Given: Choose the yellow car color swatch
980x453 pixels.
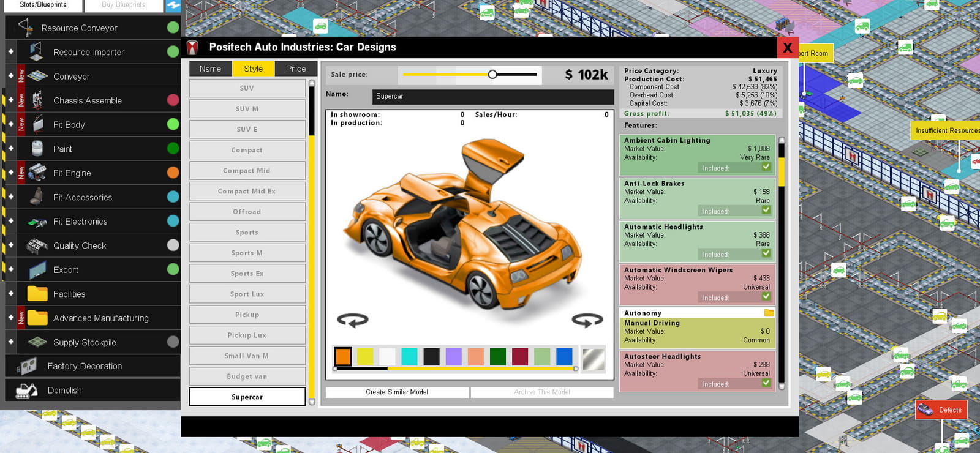Looking at the screenshot, I should point(365,356).
